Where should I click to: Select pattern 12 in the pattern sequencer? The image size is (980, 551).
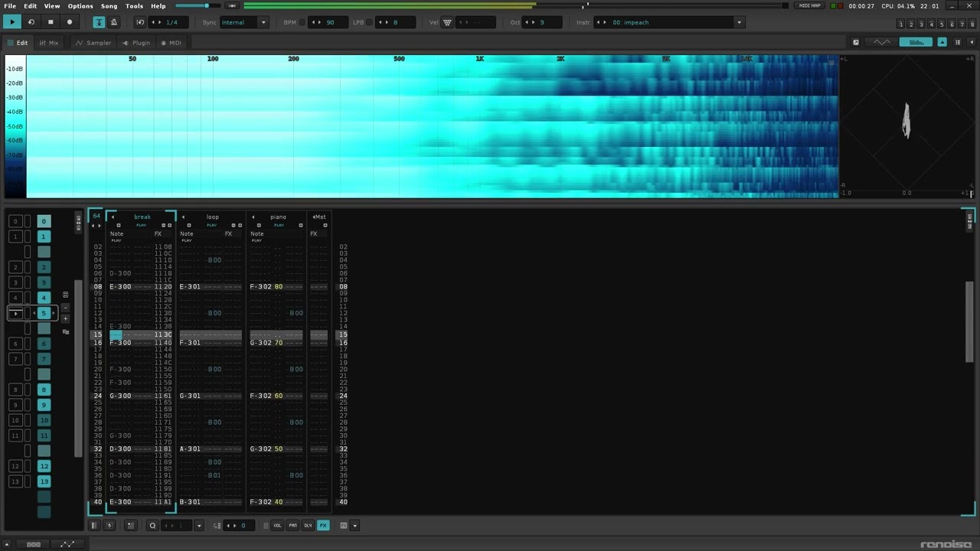(x=44, y=466)
